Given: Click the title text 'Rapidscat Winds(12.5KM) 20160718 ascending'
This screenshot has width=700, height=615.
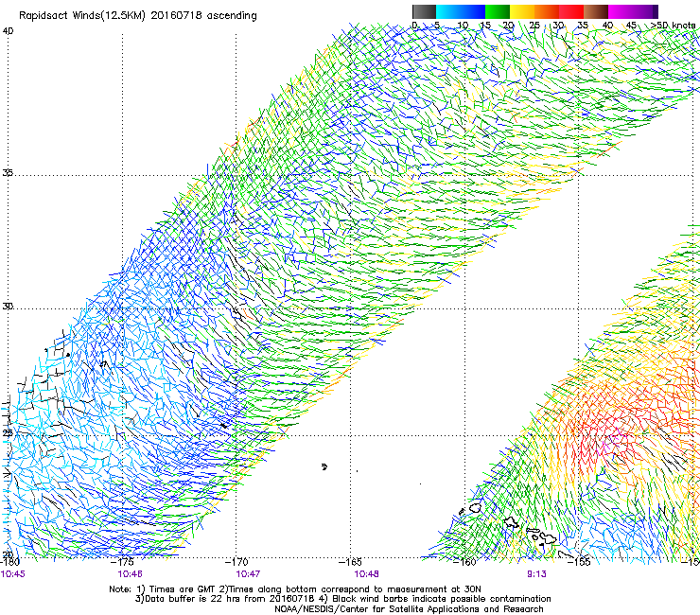Looking at the screenshot, I should coord(138,16).
